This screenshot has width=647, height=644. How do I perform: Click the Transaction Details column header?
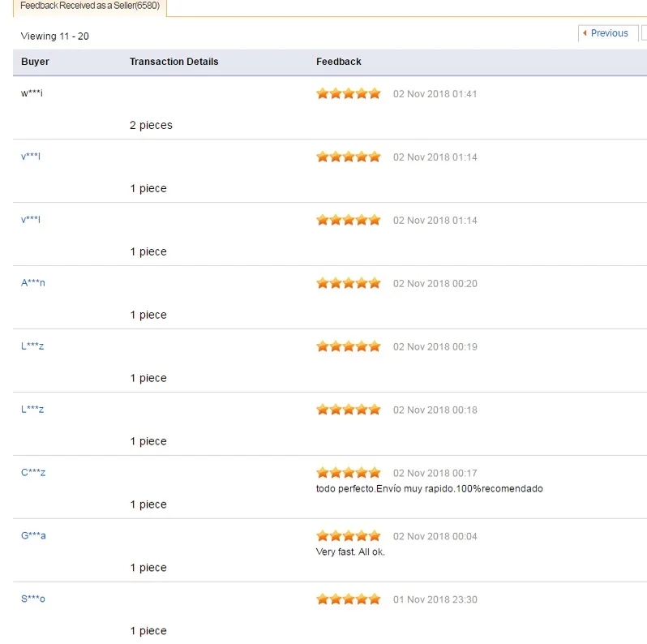(x=174, y=62)
